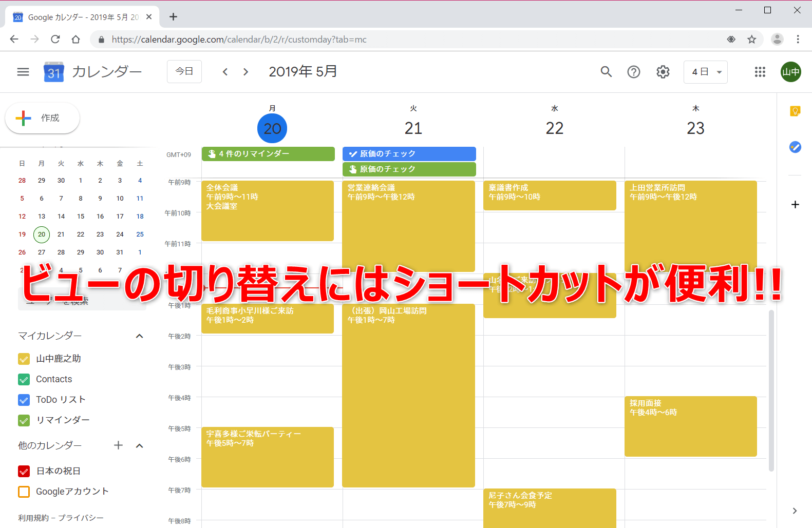Click the browser reload icon
Image resolution: width=812 pixels, height=528 pixels.
[55, 39]
